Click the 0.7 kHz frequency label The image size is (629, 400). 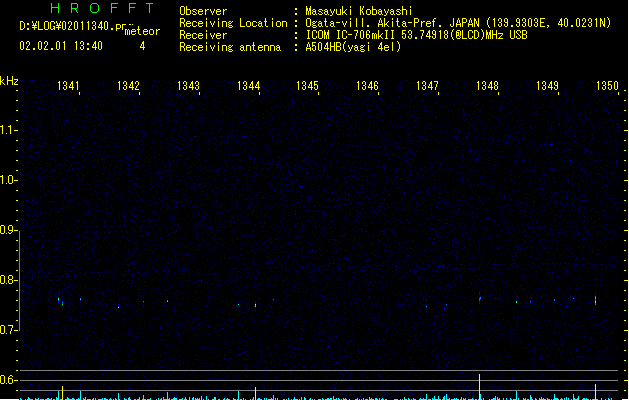point(7,330)
